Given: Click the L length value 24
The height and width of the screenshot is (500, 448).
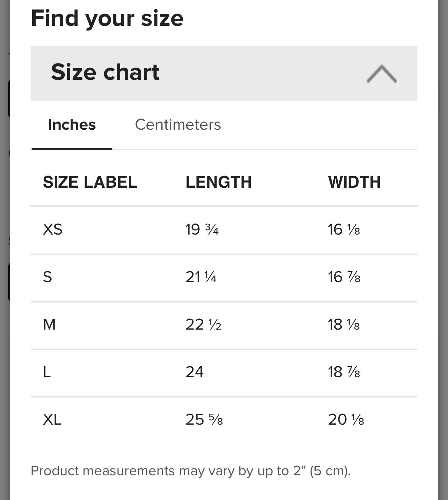Looking at the screenshot, I should point(194,372).
